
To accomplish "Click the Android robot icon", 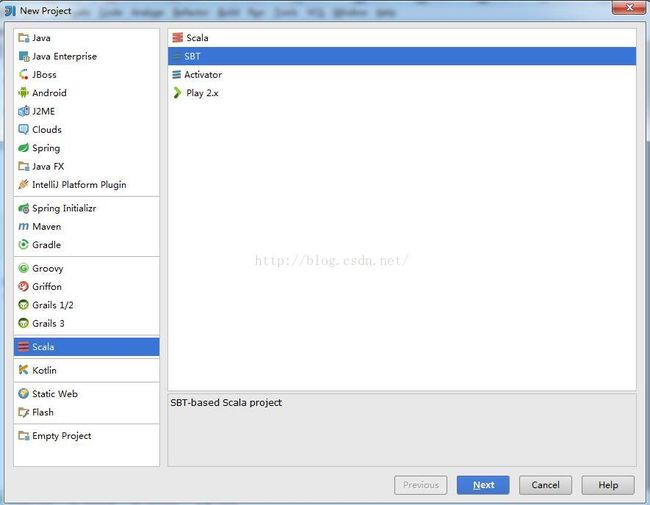I will (24, 93).
